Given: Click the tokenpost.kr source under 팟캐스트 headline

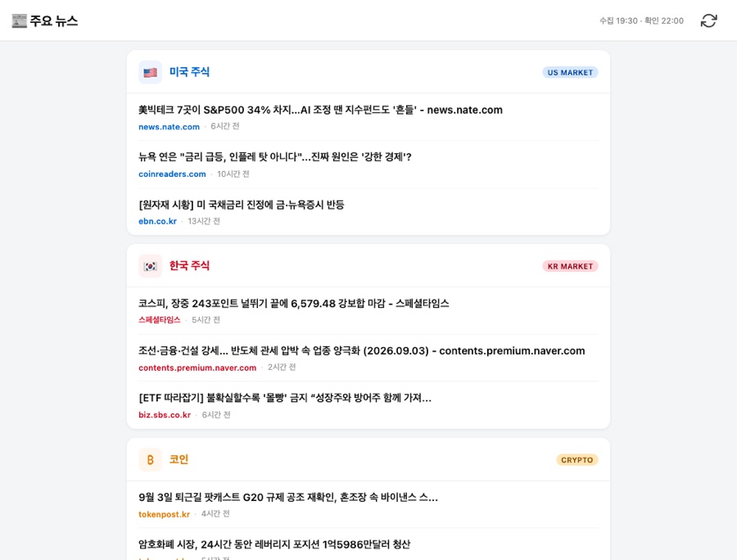Looking at the screenshot, I should tap(164, 514).
